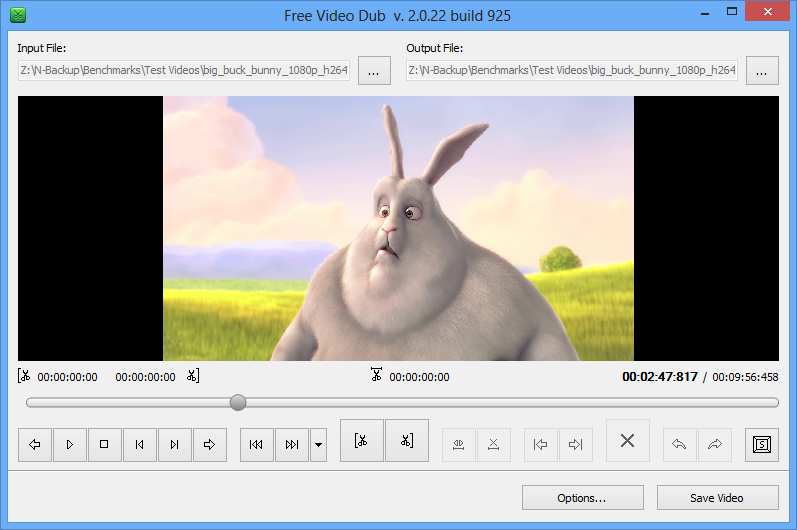
Task: Set selection start with scissors bracket button
Action: [361, 441]
